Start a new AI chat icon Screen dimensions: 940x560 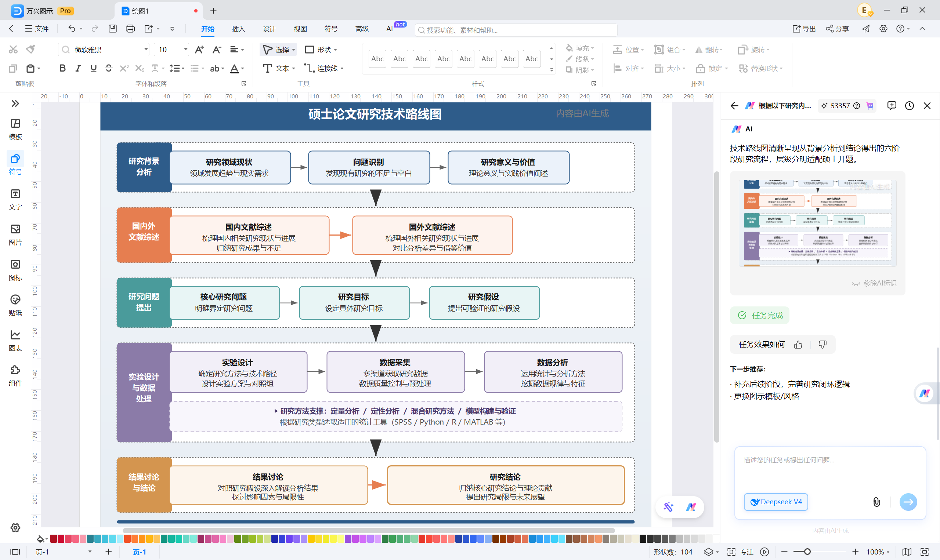pyautogui.click(x=892, y=106)
